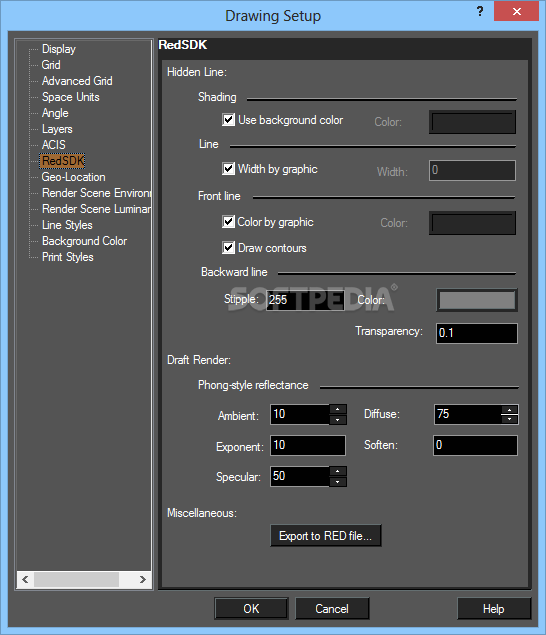Click the Help button

click(494, 609)
